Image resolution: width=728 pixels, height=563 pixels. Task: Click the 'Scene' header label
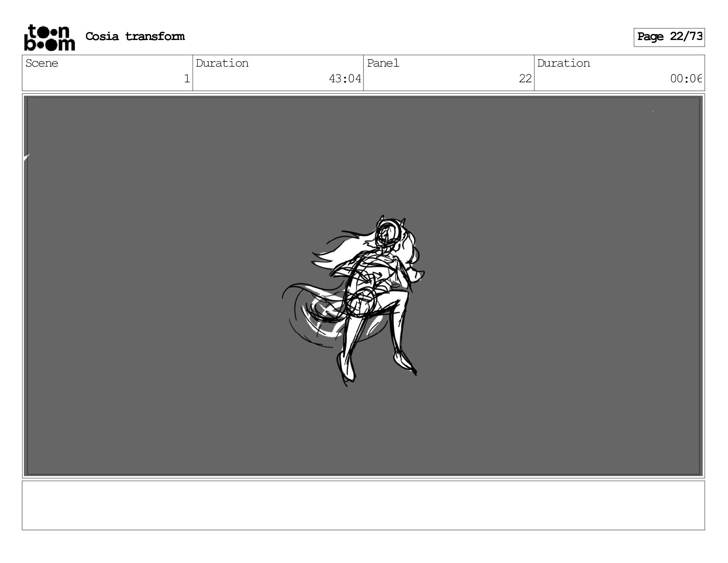pos(42,63)
